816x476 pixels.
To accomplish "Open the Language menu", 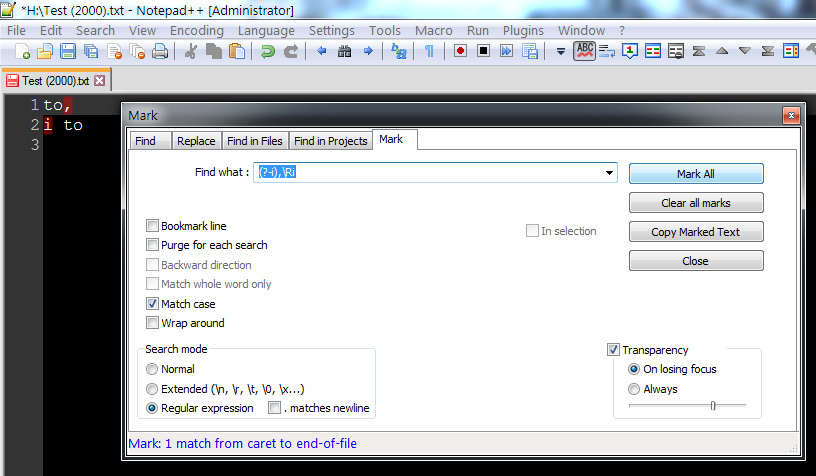I will click(266, 31).
